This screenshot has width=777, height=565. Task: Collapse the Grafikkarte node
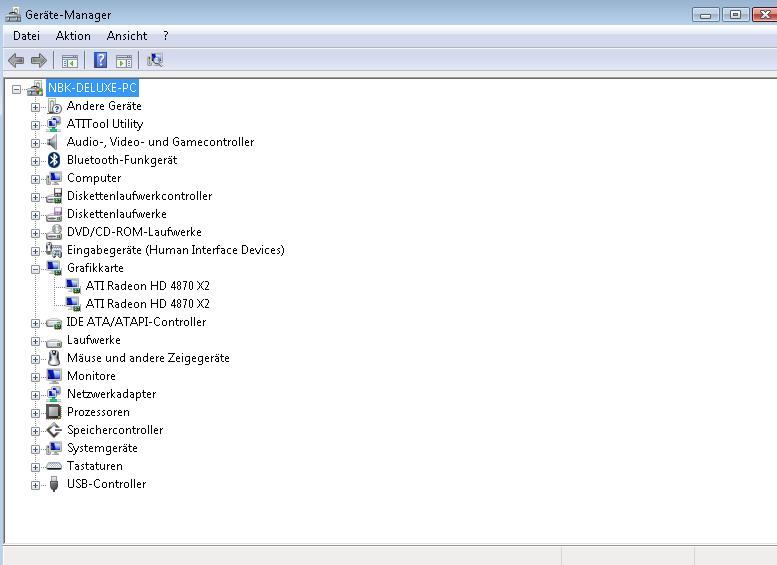pyautogui.click(x=35, y=269)
